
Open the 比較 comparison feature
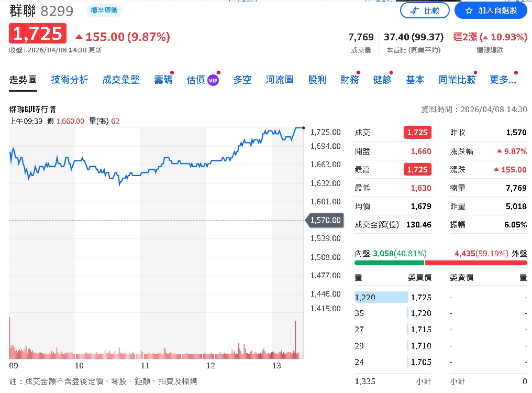point(425,10)
